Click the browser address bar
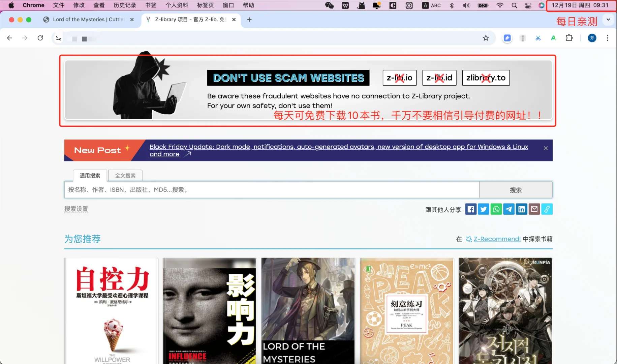 (x=273, y=38)
